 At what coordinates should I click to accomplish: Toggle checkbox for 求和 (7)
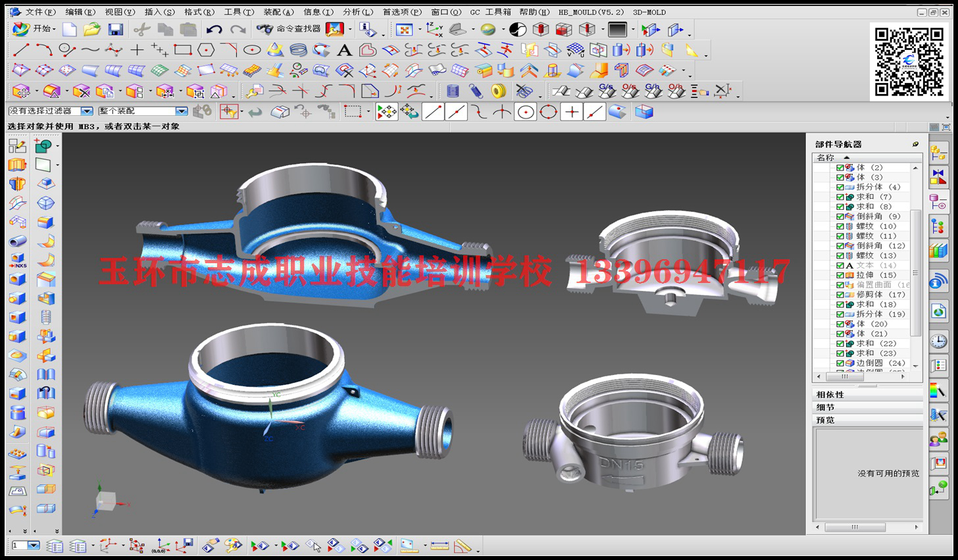coord(840,197)
